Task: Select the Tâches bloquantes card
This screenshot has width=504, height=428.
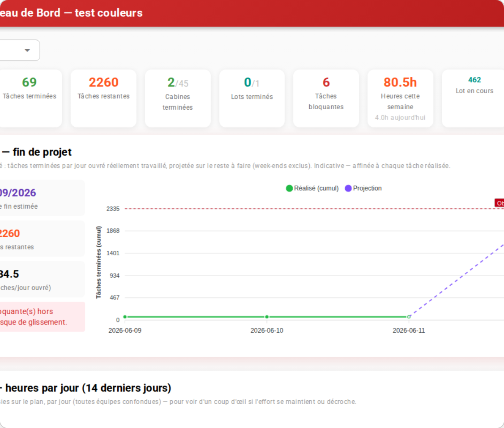Action: [326, 98]
